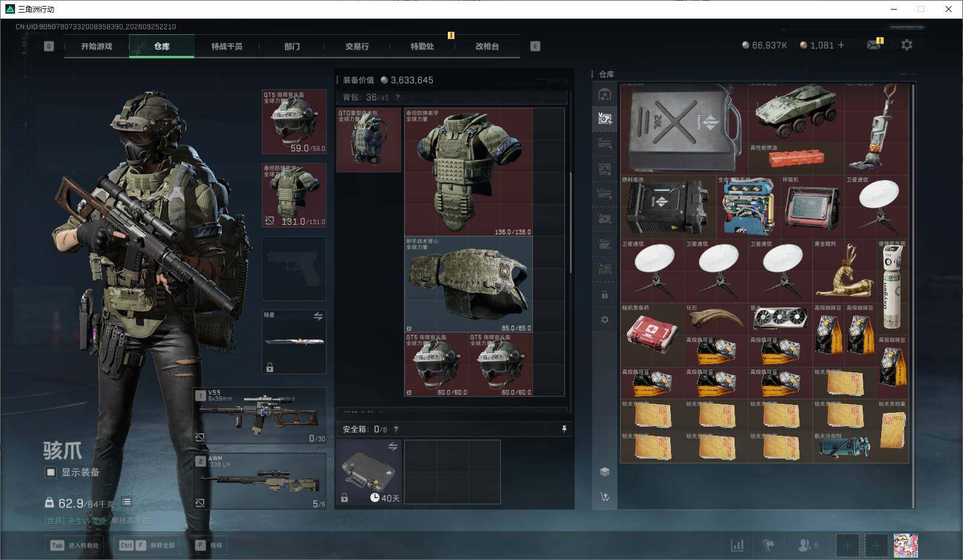Screen dimensions: 963x560
Task: Click the swap icon on the 暗星 knife slot
Action: pyautogui.click(x=318, y=316)
